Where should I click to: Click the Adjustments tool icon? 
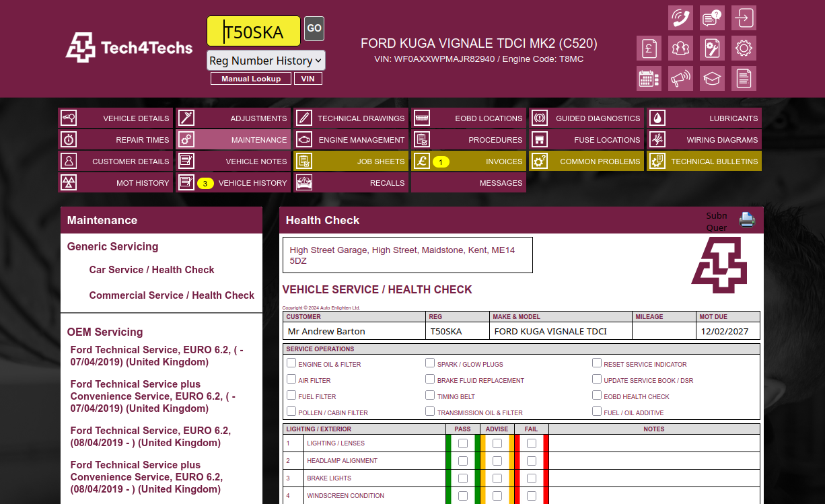(x=186, y=118)
